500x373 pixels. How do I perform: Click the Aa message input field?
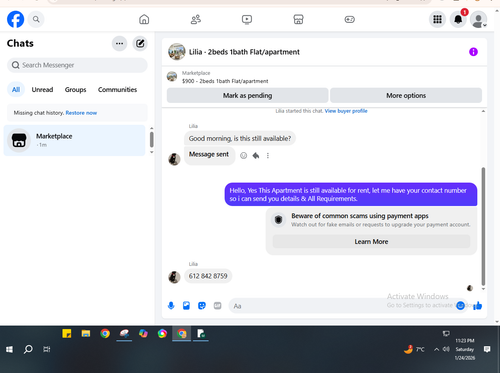pos(347,306)
